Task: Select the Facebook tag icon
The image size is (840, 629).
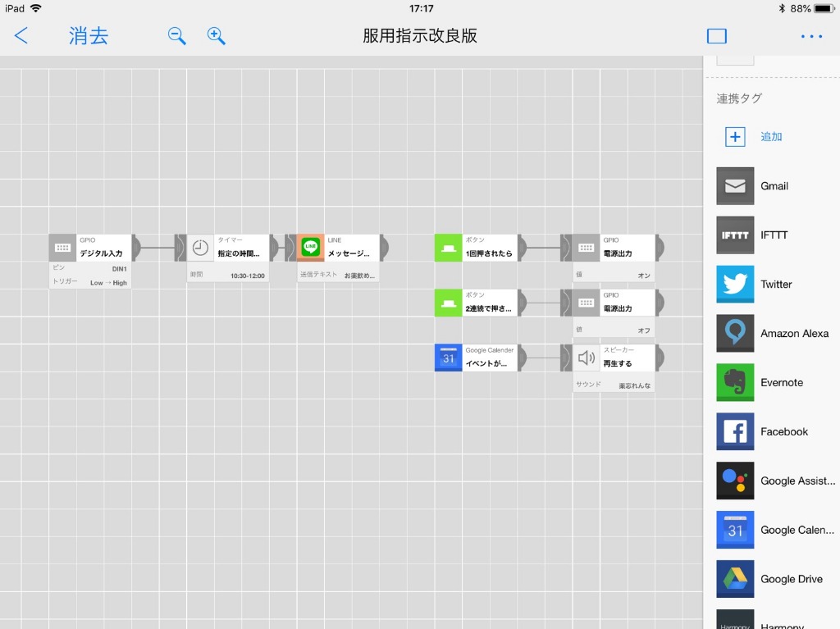Action: coord(735,431)
